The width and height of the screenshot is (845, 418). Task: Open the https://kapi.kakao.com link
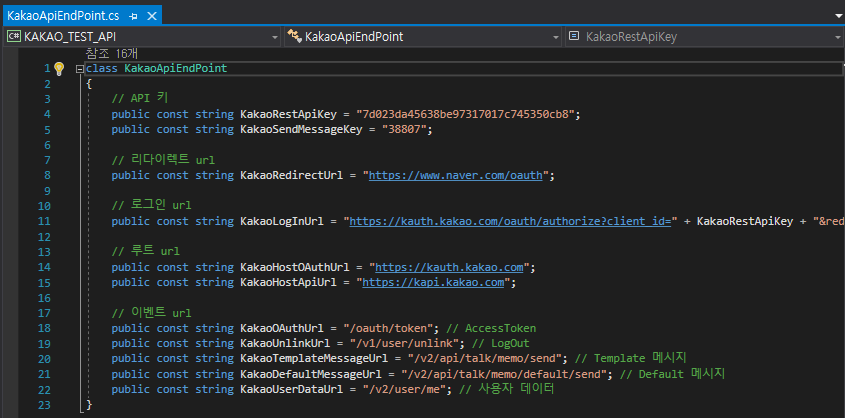pos(433,282)
